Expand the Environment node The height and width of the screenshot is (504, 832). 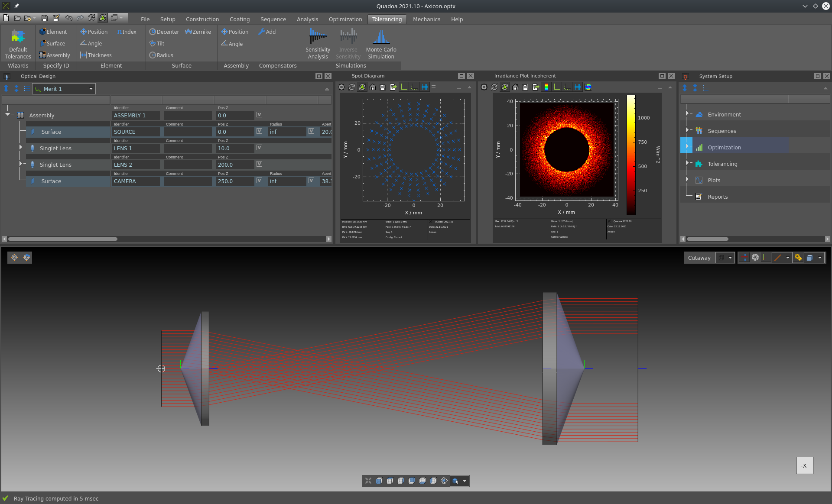[x=687, y=113]
